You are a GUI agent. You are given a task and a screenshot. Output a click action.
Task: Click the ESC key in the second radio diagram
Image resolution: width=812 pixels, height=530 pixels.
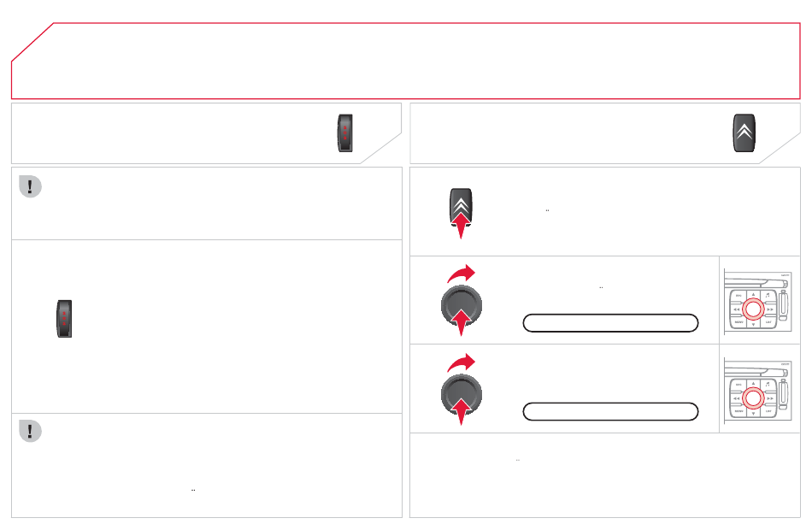tap(738, 385)
